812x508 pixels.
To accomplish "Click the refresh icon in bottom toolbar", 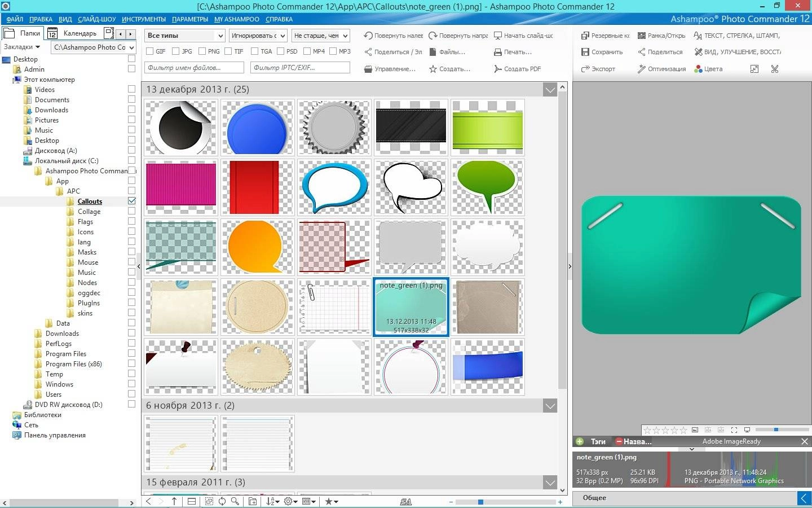I will 222,501.
